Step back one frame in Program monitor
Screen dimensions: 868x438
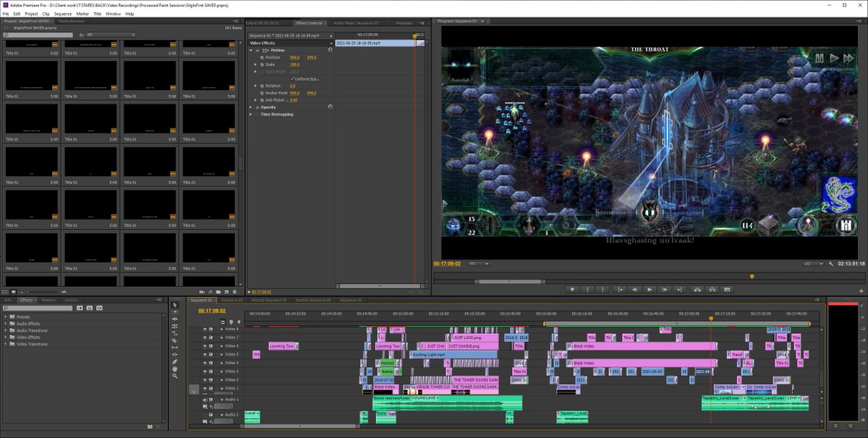[x=634, y=289]
